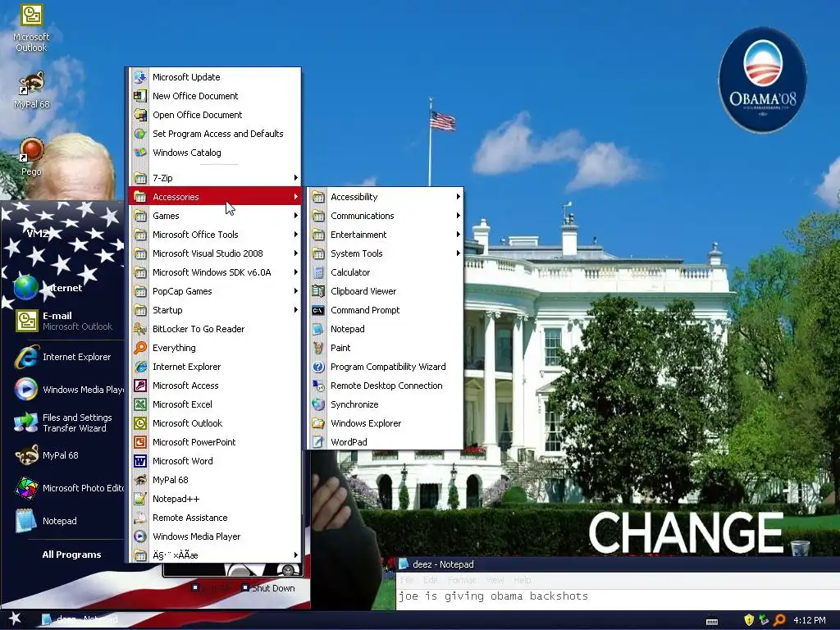Screen dimensions: 840x630
Task: Click magnifier Everything icon in system tray
Action: point(779,620)
